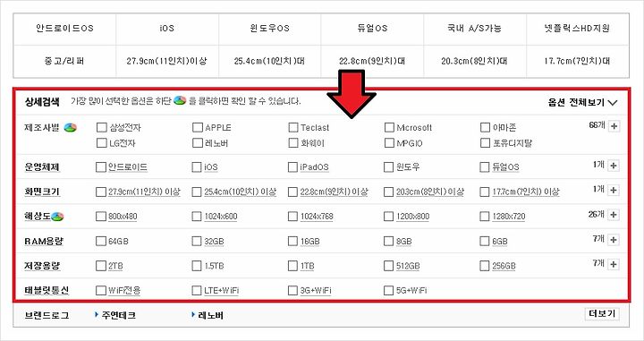Viewport: 644px width, 341px height.
Task: Click the 22.8cm(9인치) 이상 size link
Action: [x=335, y=192]
